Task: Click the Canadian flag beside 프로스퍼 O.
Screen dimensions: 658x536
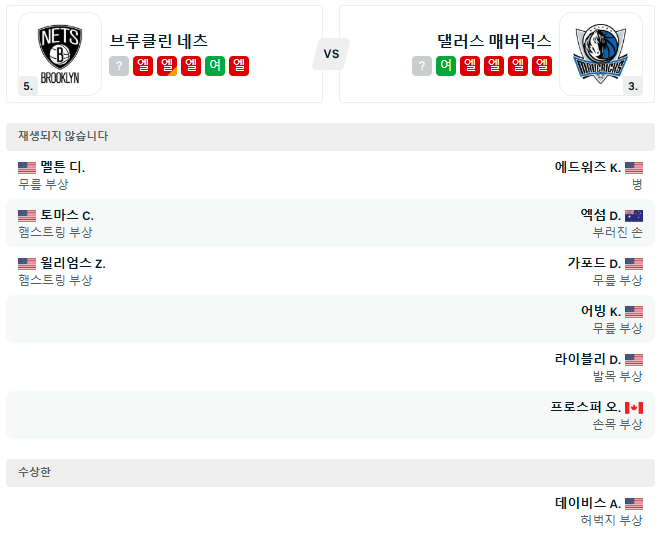Action: click(634, 407)
